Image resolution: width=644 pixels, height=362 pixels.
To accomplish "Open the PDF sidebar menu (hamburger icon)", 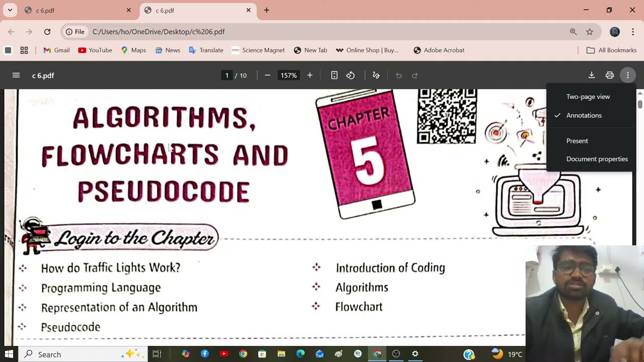I will 16,75.
